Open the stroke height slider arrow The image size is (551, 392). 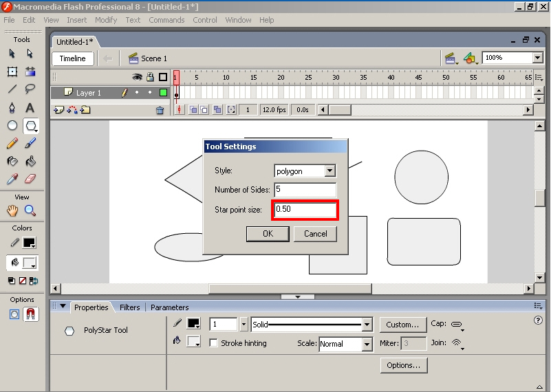pos(244,324)
